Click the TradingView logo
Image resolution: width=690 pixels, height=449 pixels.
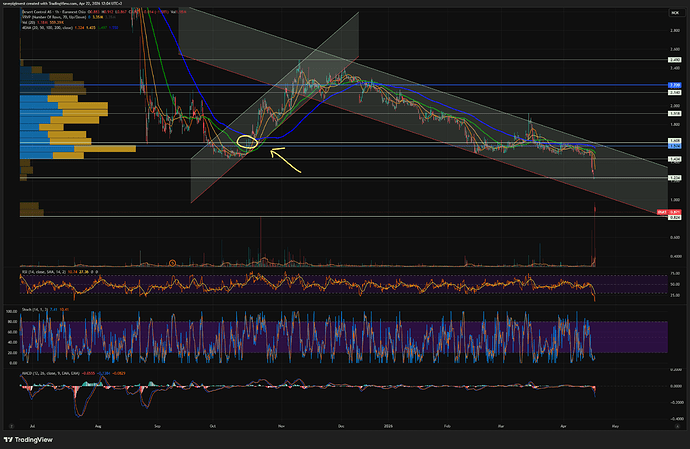[x=28, y=439]
